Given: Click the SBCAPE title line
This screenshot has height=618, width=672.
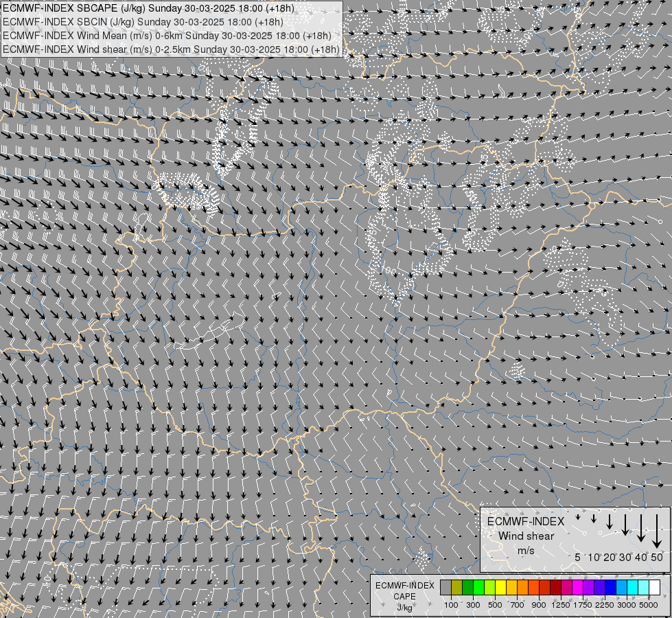Looking at the screenshot, I should click(149, 8).
